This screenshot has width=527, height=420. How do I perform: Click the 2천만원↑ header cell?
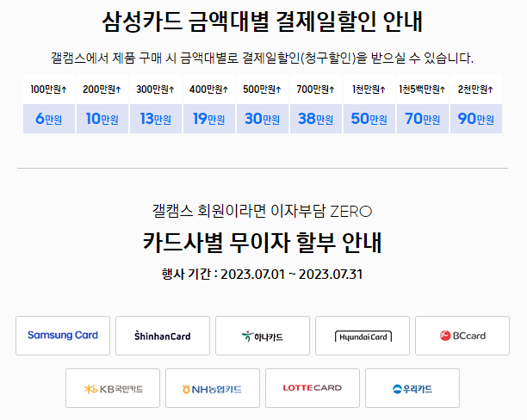click(x=476, y=90)
